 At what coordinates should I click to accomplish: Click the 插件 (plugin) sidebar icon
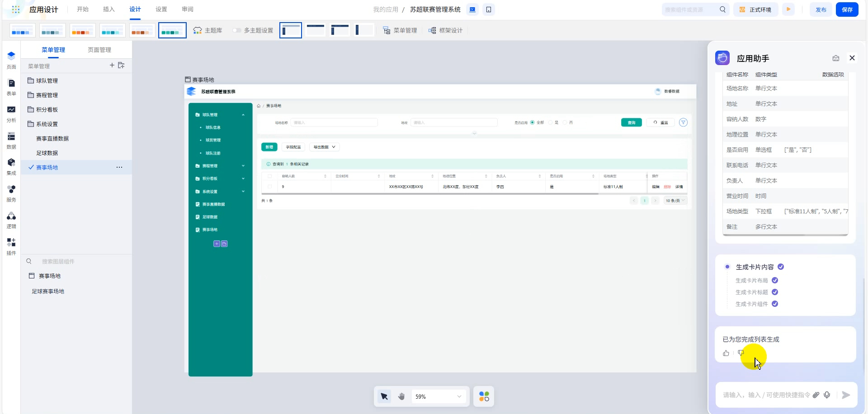pyautogui.click(x=11, y=246)
